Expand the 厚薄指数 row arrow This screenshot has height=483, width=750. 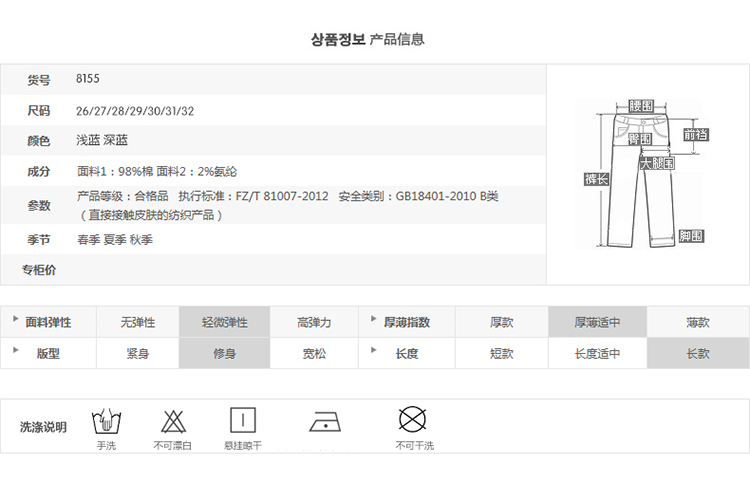tap(374, 320)
